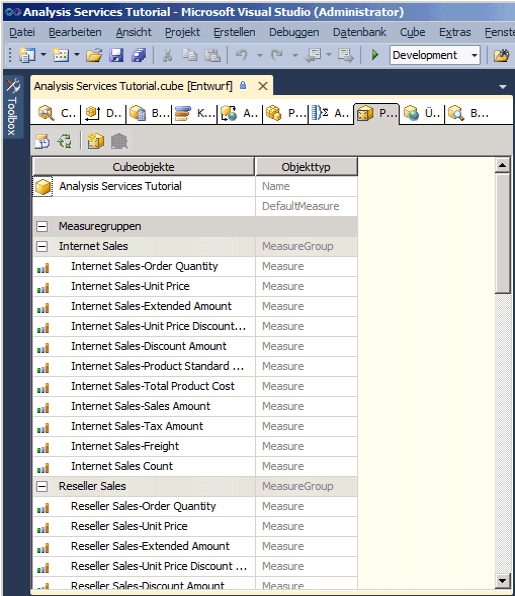Select the DefaultMeasure property cell
Image resolution: width=515 pixels, height=596 pixels.
(306, 206)
